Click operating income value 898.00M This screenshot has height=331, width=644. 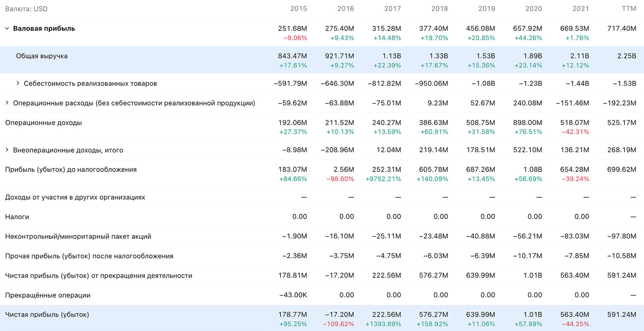click(x=528, y=123)
